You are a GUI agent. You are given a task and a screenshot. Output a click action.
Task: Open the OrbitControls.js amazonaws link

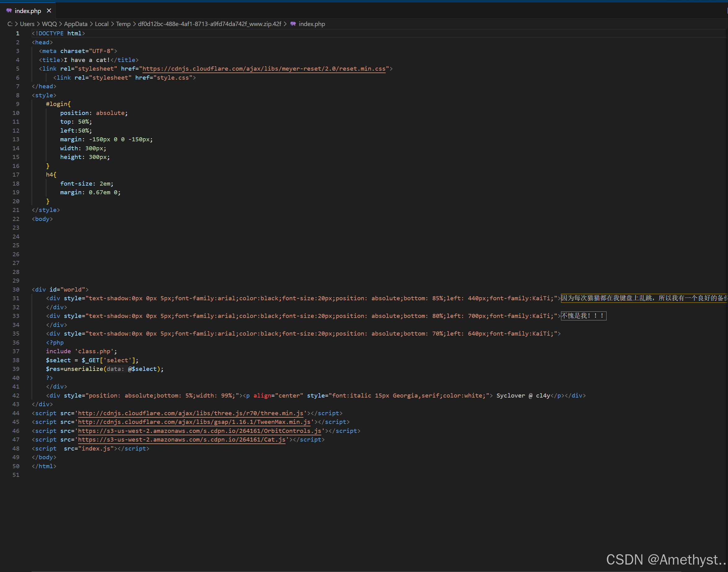tap(200, 431)
